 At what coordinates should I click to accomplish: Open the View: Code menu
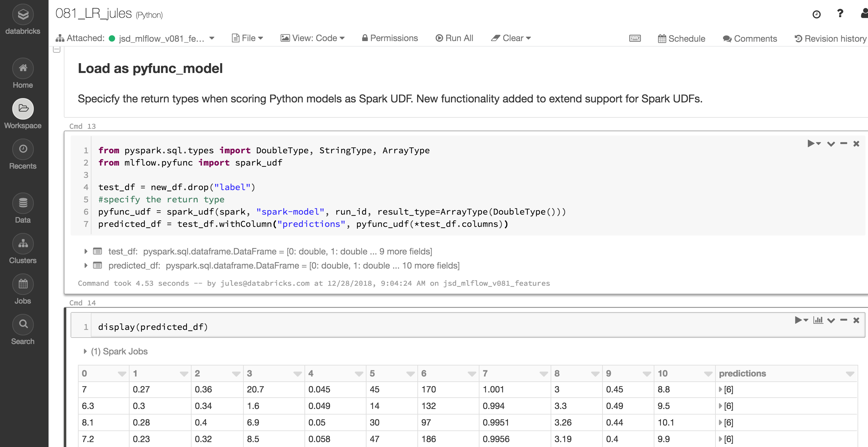[x=313, y=38]
